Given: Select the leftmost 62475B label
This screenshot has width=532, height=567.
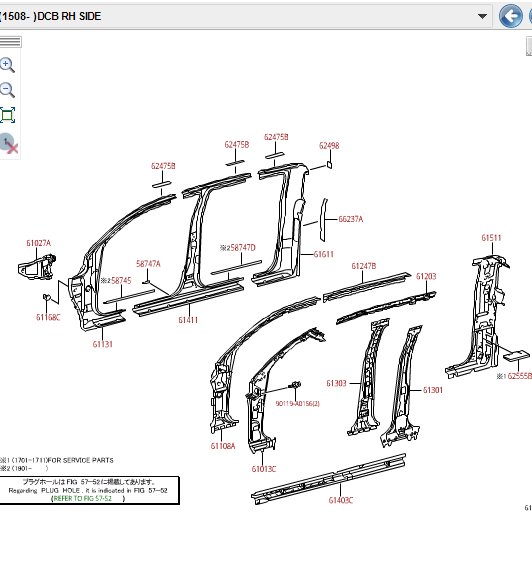Looking at the screenshot, I should [x=163, y=166].
